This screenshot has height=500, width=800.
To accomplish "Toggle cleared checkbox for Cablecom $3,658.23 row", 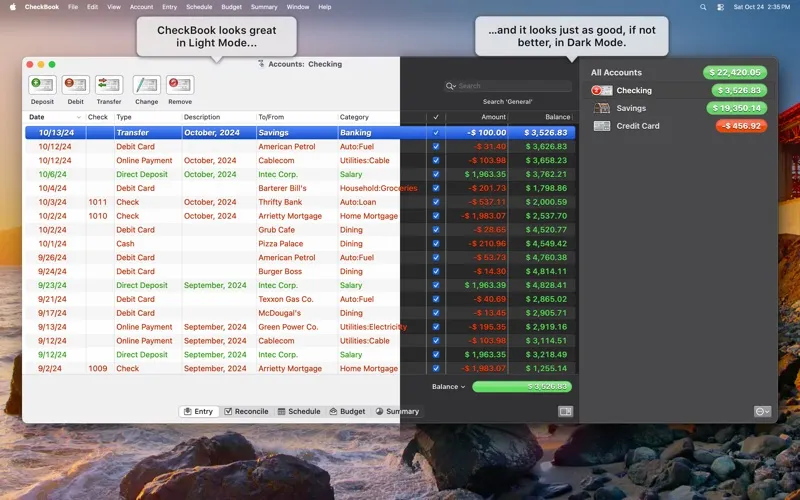I will (436, 160).
